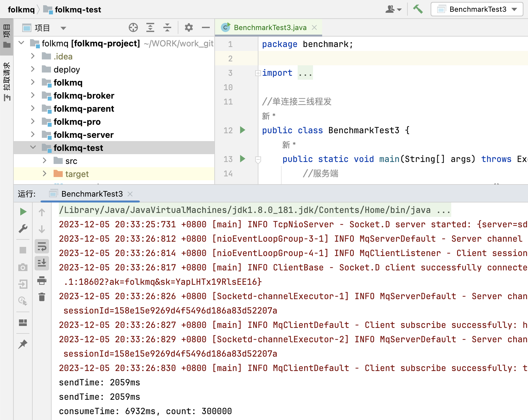Select the folkmq-test tree item

tap(114, 148)
